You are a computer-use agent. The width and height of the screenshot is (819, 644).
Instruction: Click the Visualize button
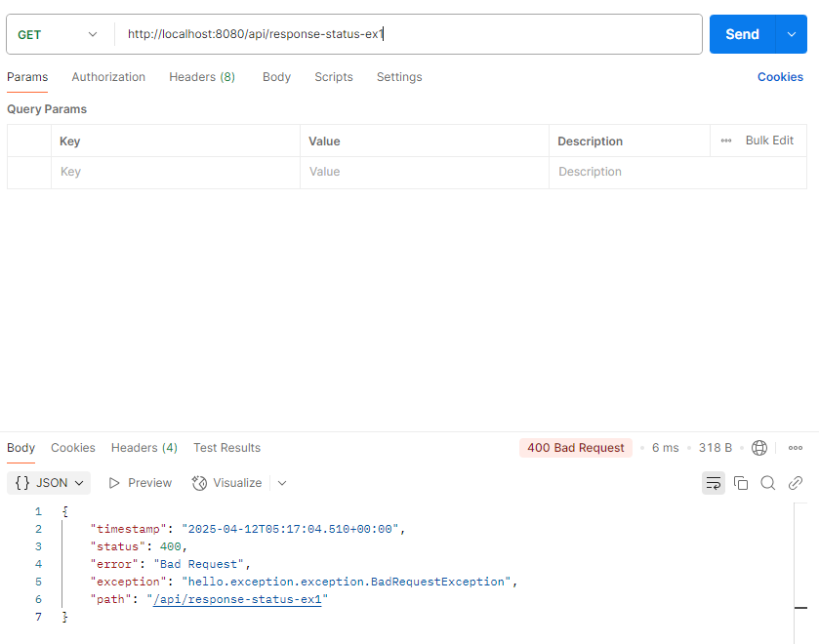pos(226,483)
